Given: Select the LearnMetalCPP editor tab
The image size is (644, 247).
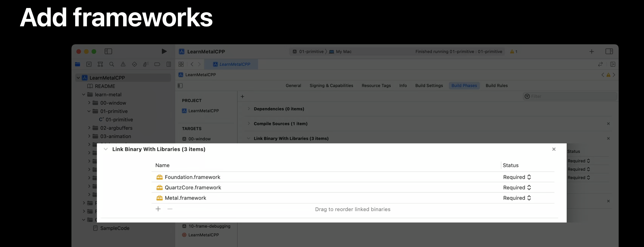Looking at the screenshot, I should pyautogui.click(x=231, y=64).
